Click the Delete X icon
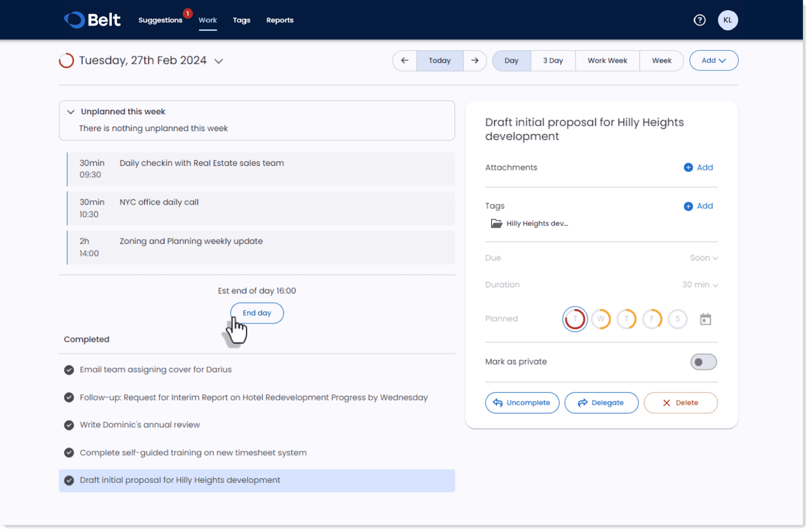The image size is (810, 532). [x=667, y=403]
